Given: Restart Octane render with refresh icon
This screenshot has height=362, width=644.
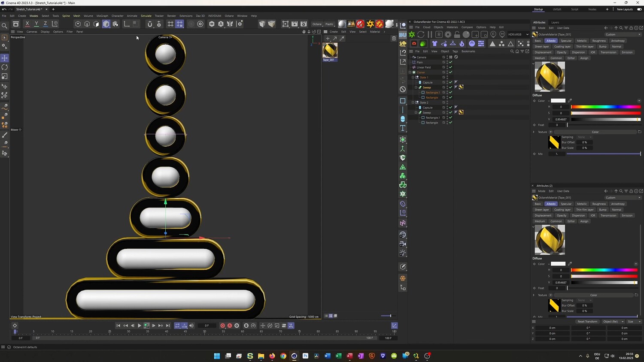Looking at the screenshot, I should [421, 34].
